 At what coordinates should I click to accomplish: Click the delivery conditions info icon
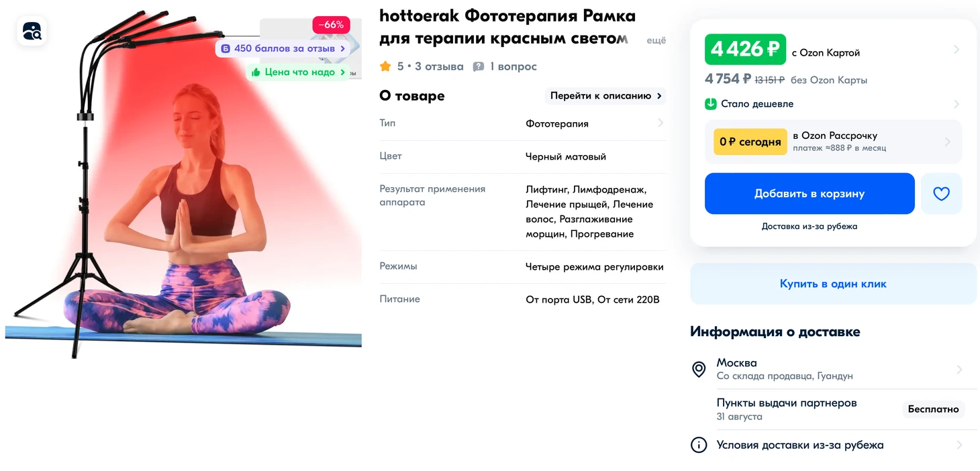tap(699, 445)
